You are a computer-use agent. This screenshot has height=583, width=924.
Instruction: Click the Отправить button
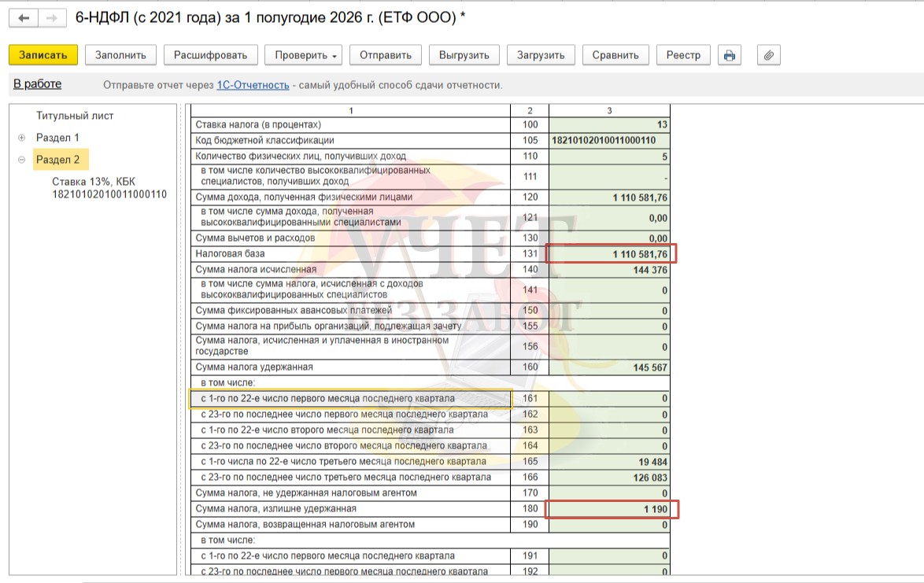[x=386, y=55]
